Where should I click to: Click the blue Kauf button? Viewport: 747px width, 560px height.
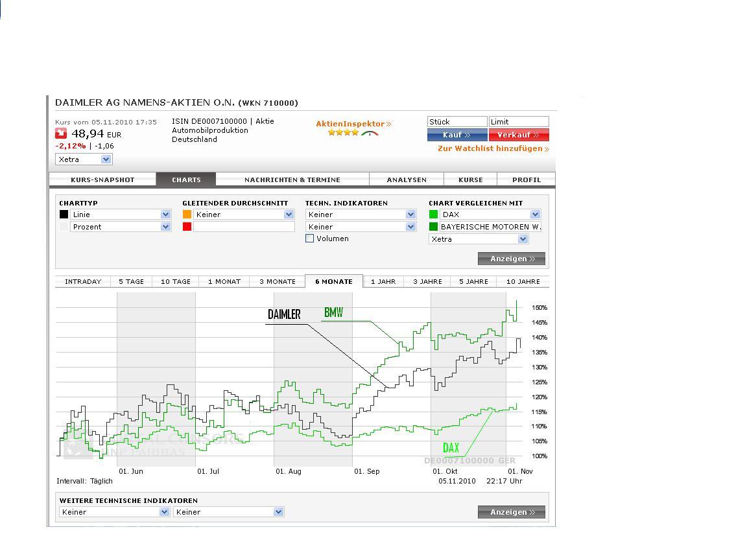tap(457, 135)
